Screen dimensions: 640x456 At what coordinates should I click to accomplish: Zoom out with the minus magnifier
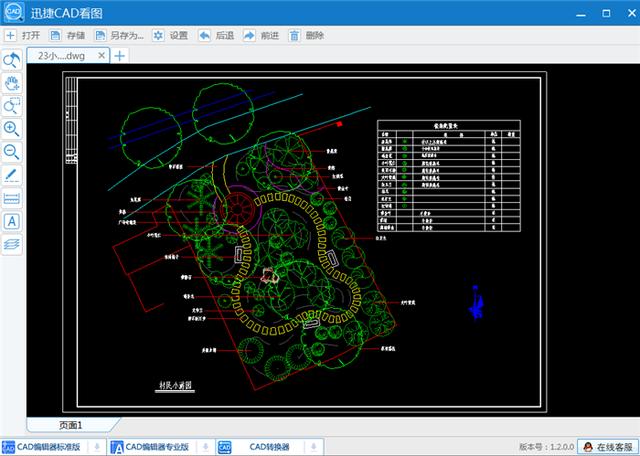12,152
